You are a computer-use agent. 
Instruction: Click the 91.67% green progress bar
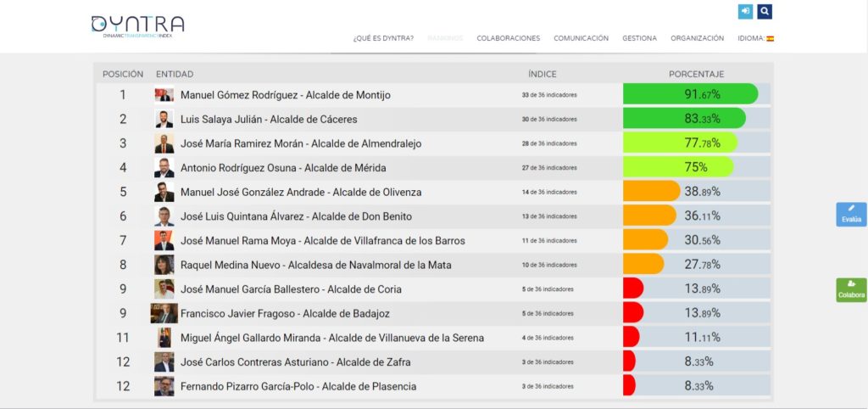tap(690, 94)
